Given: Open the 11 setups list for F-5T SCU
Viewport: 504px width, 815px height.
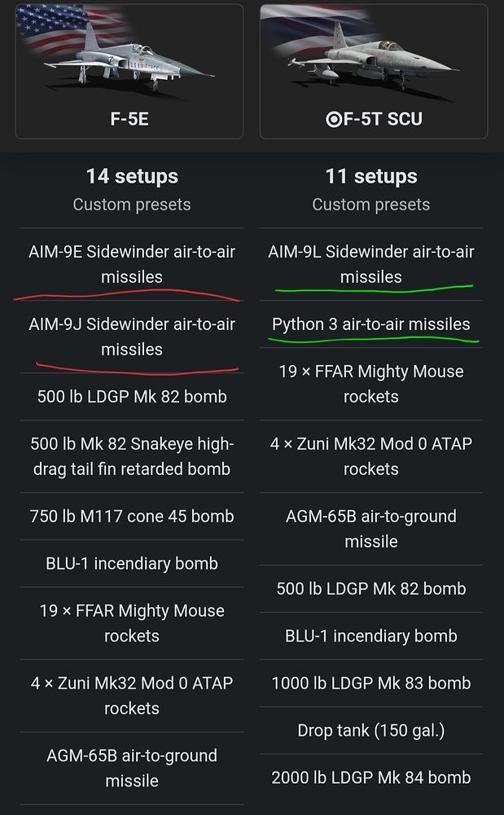Looking at the screenshot, I should click(370, 176).
